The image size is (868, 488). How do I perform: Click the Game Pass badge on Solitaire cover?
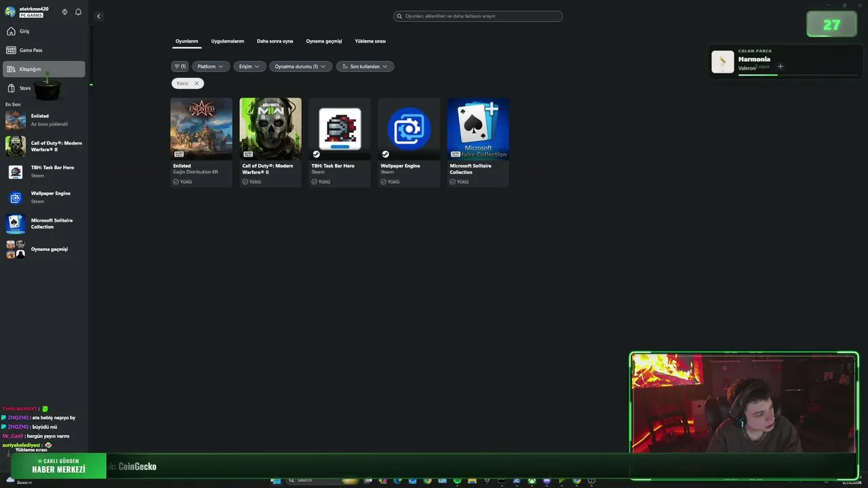tap(456, 154)
